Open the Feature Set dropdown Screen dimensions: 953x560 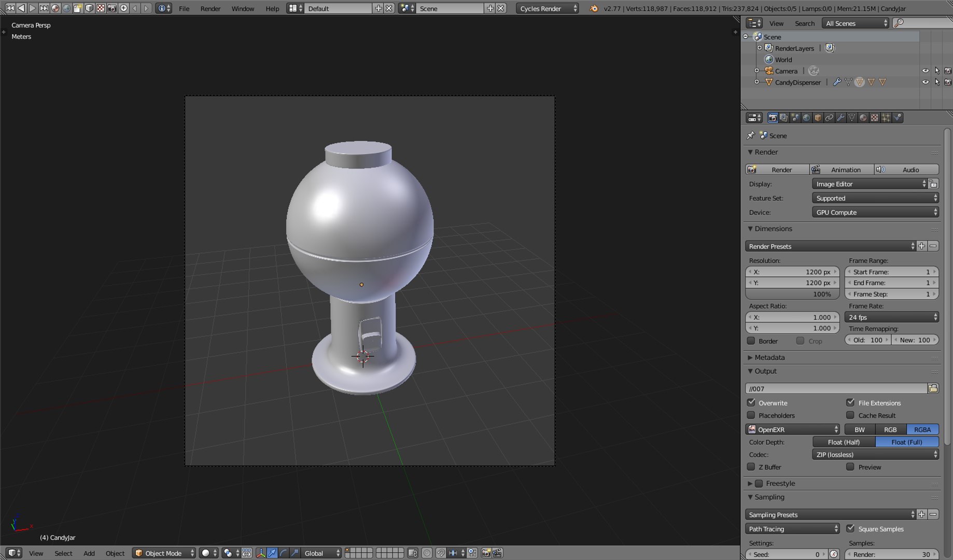tap(875, 198)
